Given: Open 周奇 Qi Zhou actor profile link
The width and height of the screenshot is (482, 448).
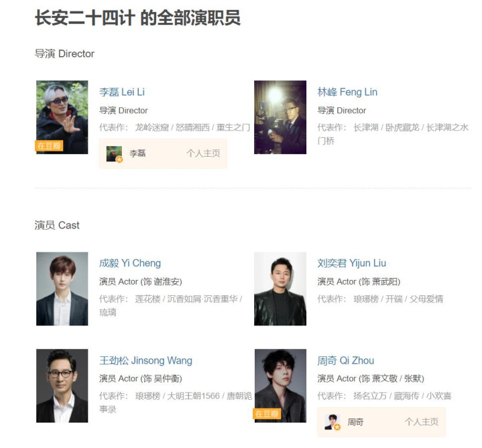Looking at the screenshot, I should coord(345,360).
